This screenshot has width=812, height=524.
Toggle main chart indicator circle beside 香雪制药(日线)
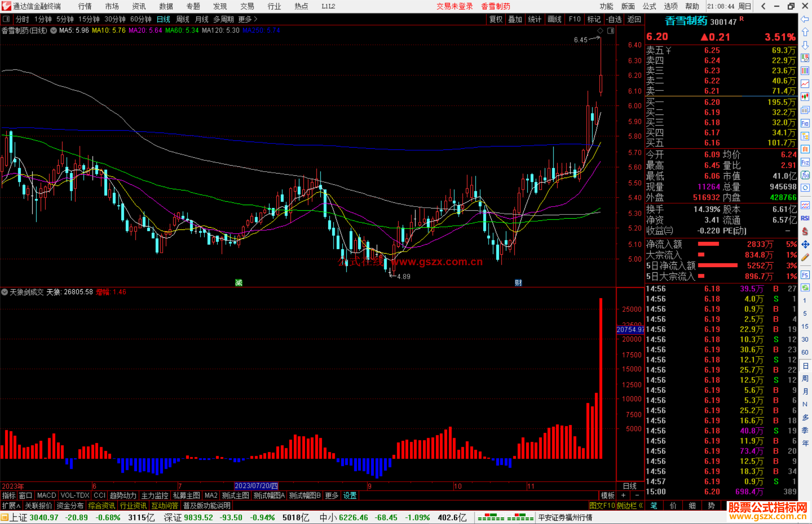click(x=54, y=30)
